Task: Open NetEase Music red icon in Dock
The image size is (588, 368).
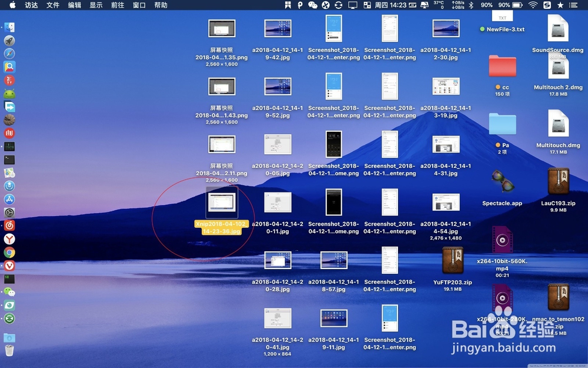Action: (x=9, y=226)
